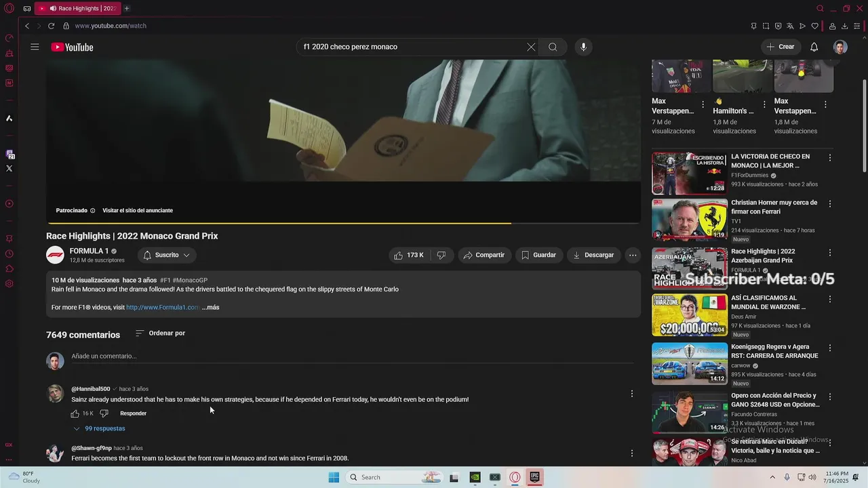Expand 99 respuestas replies
Viewport: 868px width, 488px height.
pos(99,428)
